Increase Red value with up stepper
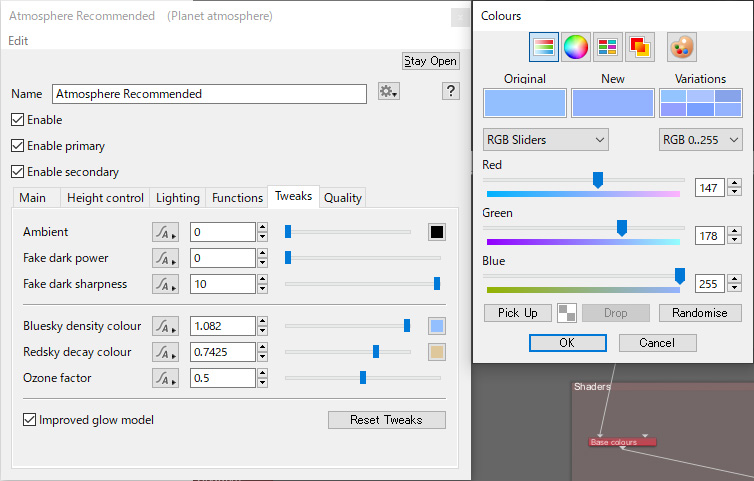 734,183
